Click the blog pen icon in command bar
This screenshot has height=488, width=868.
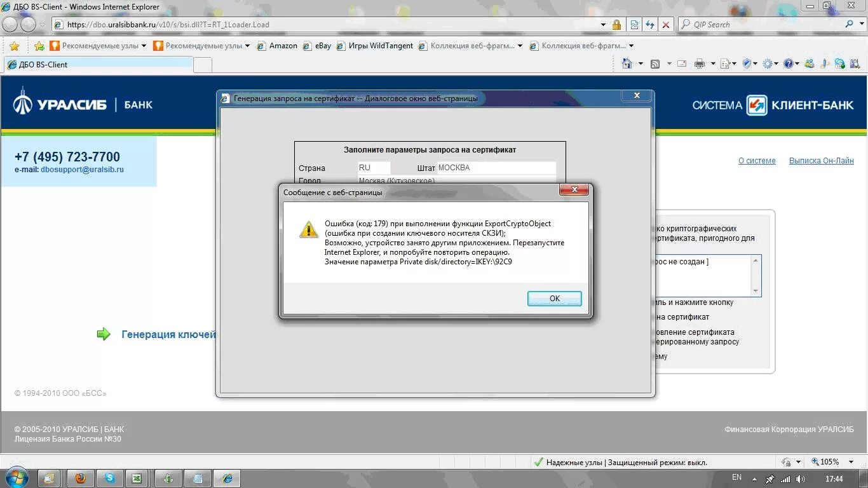tap(825, 64)
